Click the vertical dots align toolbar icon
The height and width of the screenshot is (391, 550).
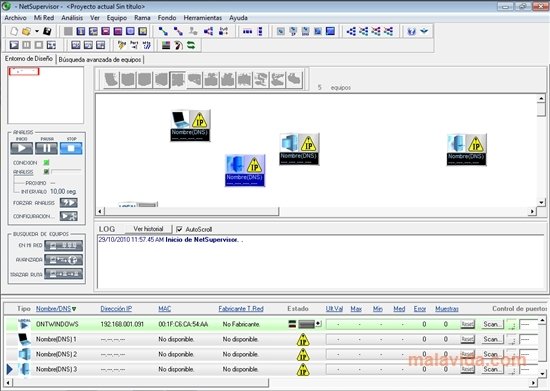260,31
